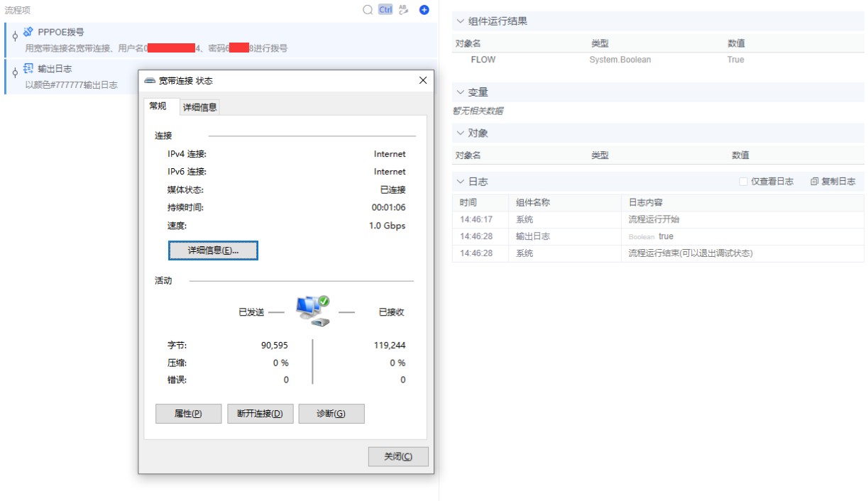868x501 pixels.
Task: Select the 常规 tab
Action: tap(159, 106)
